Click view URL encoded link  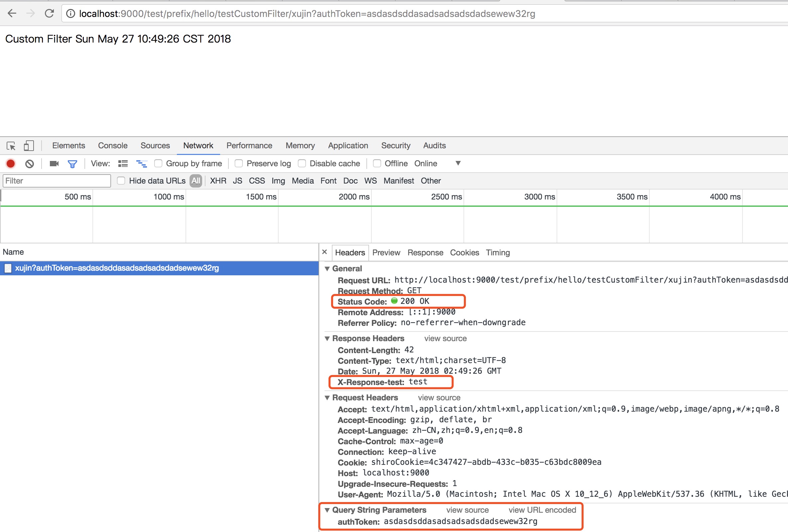pos(542,510)
